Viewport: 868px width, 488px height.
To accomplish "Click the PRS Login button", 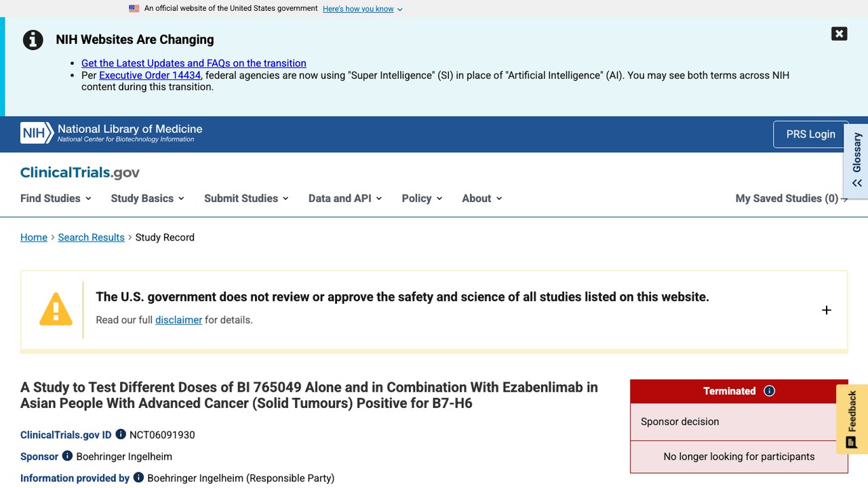I will tap(810, 134).
